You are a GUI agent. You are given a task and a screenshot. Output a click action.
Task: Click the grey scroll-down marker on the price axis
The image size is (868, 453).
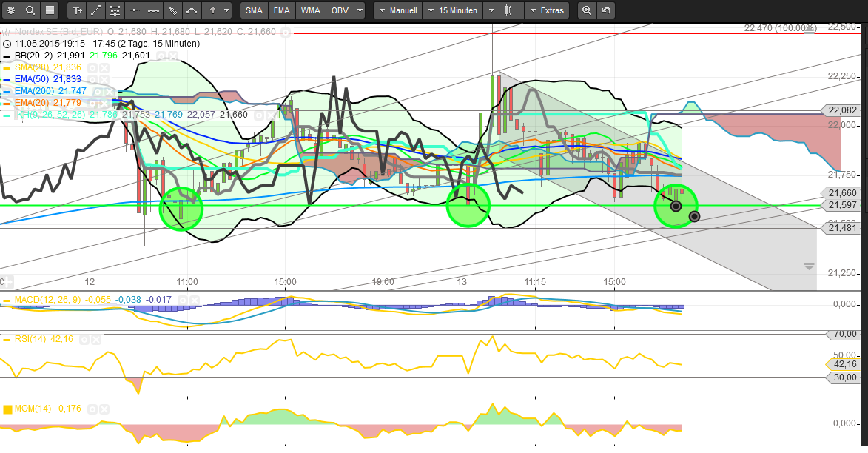(809, 266)
